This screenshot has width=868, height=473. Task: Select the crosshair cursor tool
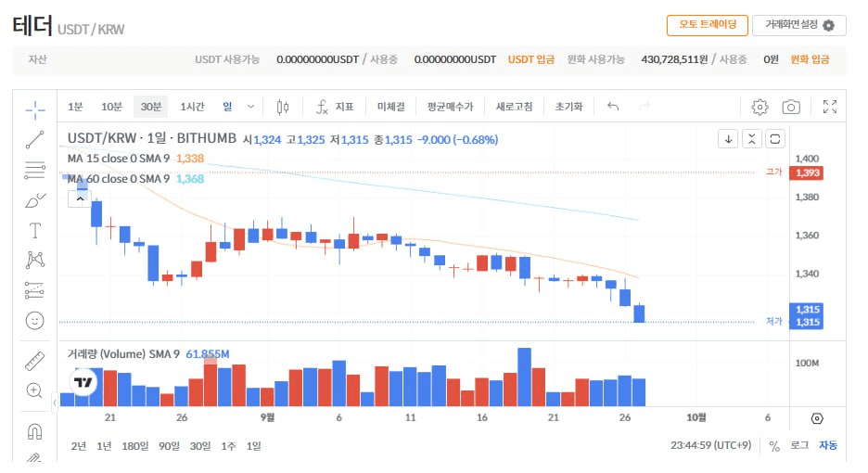point(35,109)
